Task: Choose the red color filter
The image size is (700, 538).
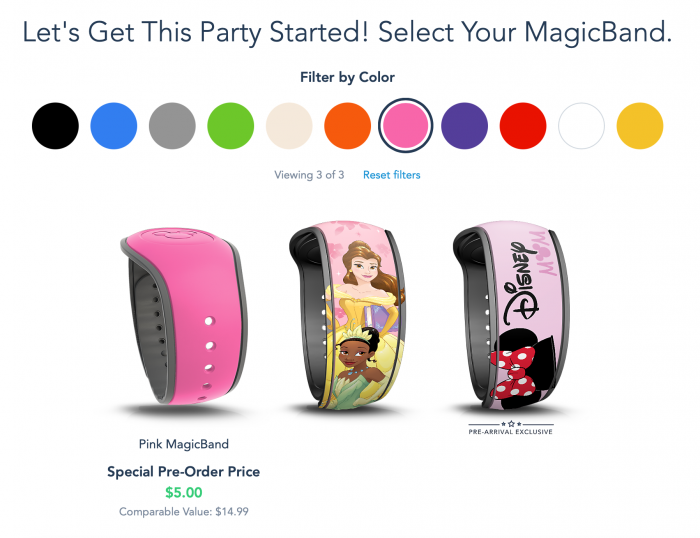Action: tap(523, 126)
